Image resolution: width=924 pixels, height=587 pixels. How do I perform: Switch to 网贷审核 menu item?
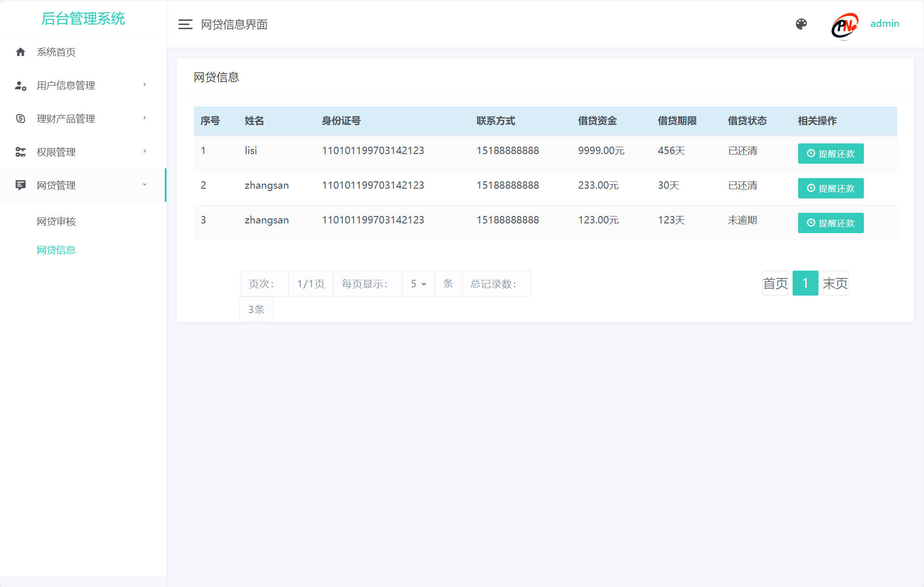(56, 222)
